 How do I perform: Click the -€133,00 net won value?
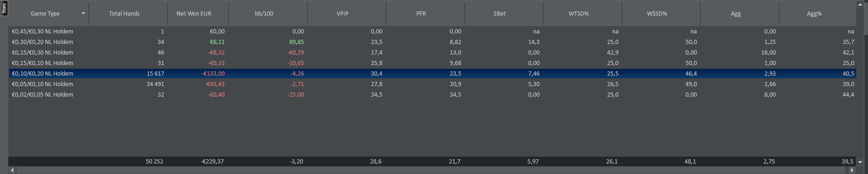pyautogui.click(x=213, y=74)
